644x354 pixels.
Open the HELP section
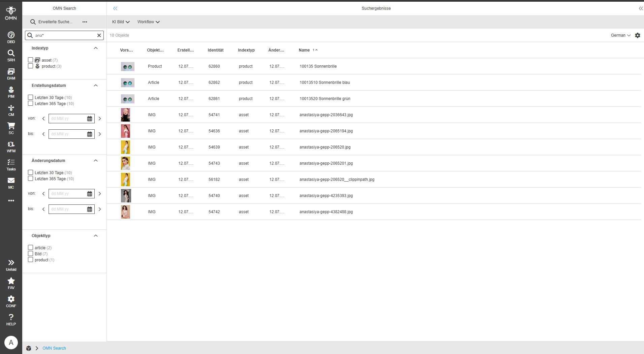click(x=11, y=319)
